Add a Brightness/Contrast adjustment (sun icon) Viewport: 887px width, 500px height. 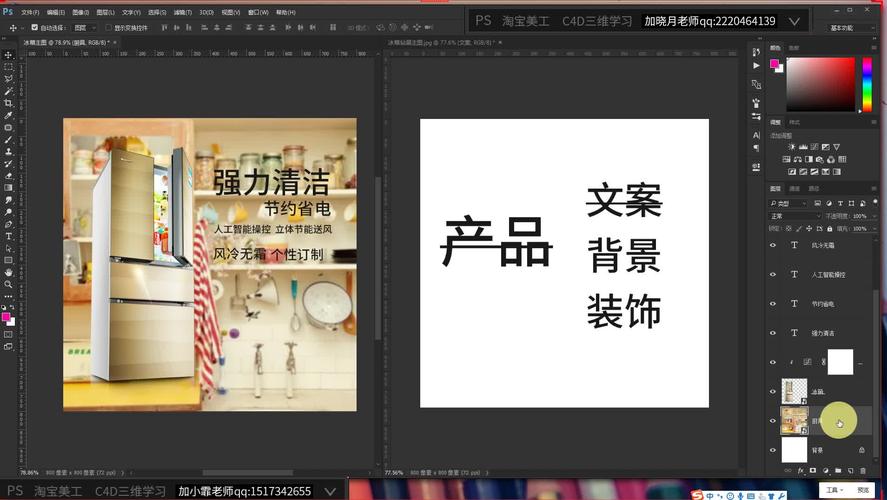tap(791, 147)
